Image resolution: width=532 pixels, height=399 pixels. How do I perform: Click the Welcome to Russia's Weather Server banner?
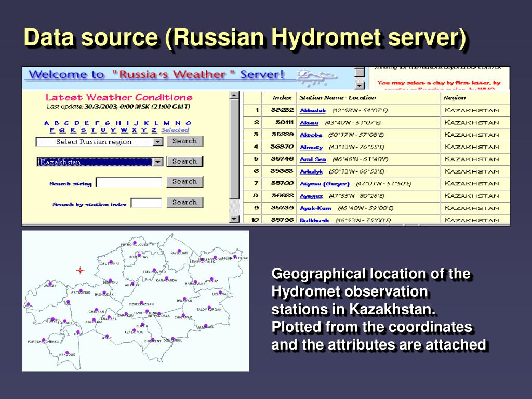click(156, 74)
